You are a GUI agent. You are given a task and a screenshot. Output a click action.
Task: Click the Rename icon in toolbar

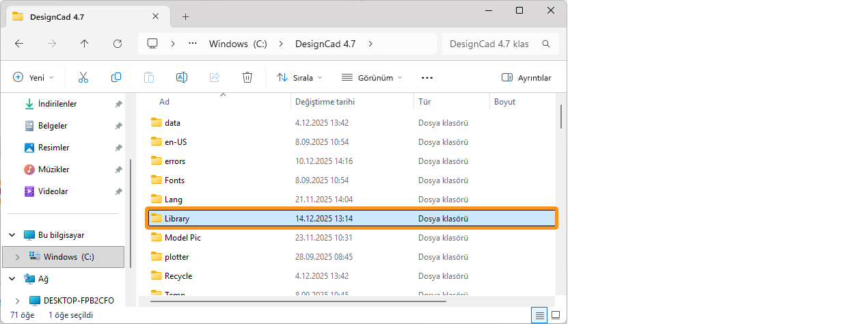182,77
